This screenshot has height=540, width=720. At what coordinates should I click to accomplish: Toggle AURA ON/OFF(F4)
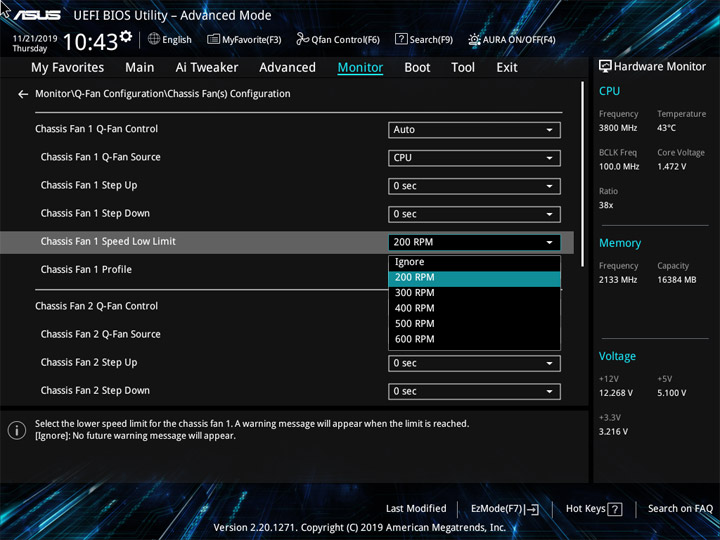click(512, 39)
